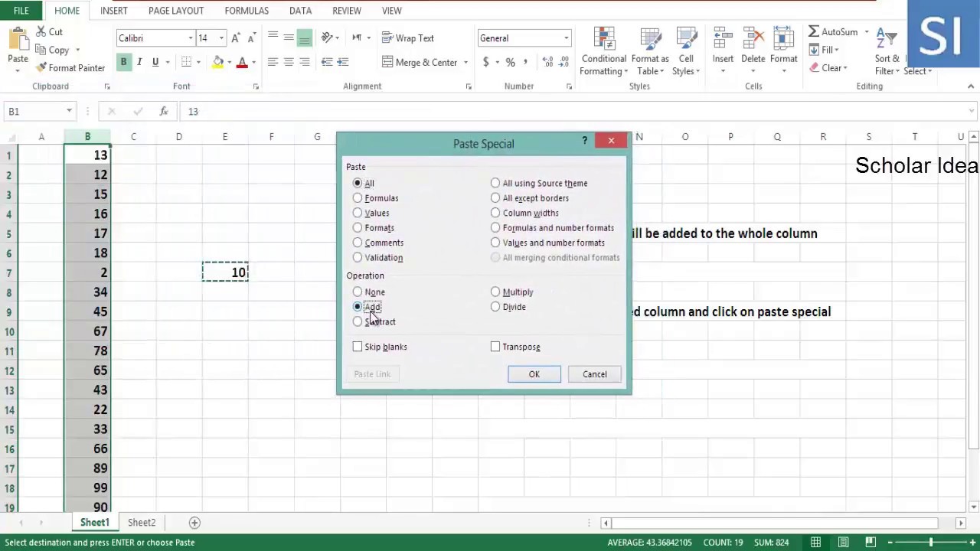The width and height of the screenshot is (980, 551).
Task: Click the Name Box showing B1
Action: point(34,112)
